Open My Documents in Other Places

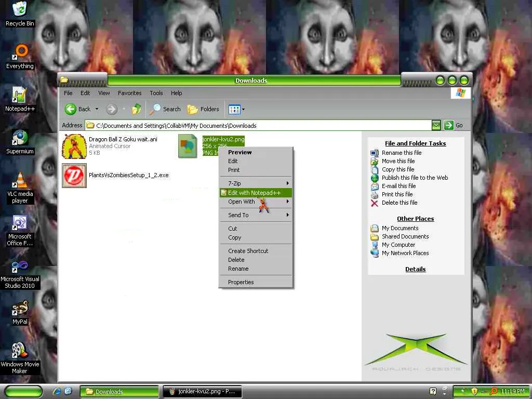tap(400, 228)
